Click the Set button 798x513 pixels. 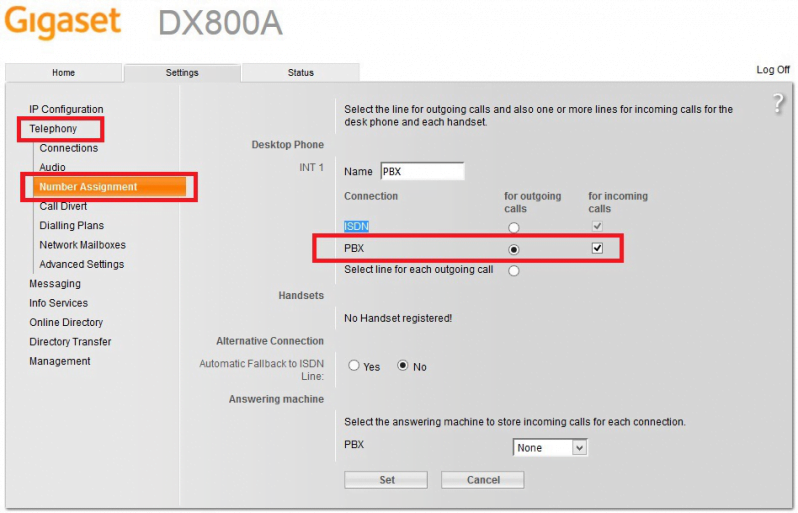point(386,480)
